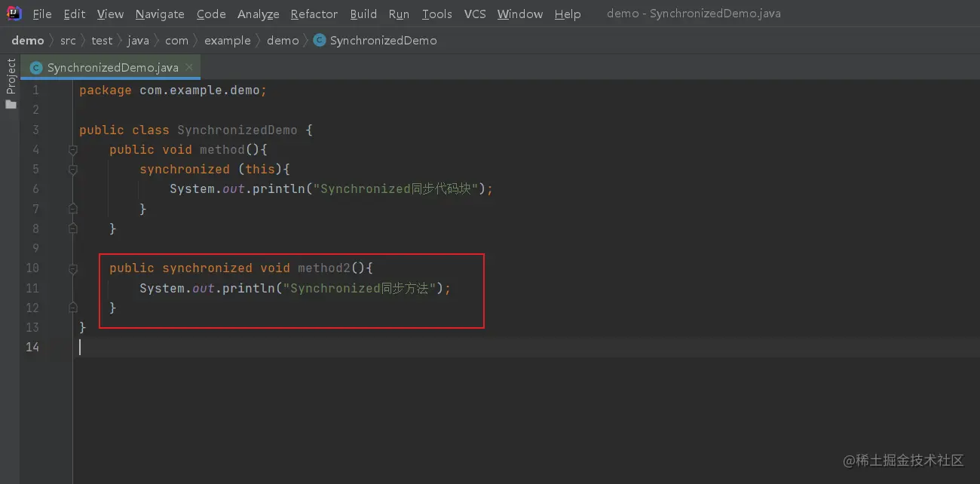
Task: Open the View menu
Action: pyautogui.click(x=110, y=14)
